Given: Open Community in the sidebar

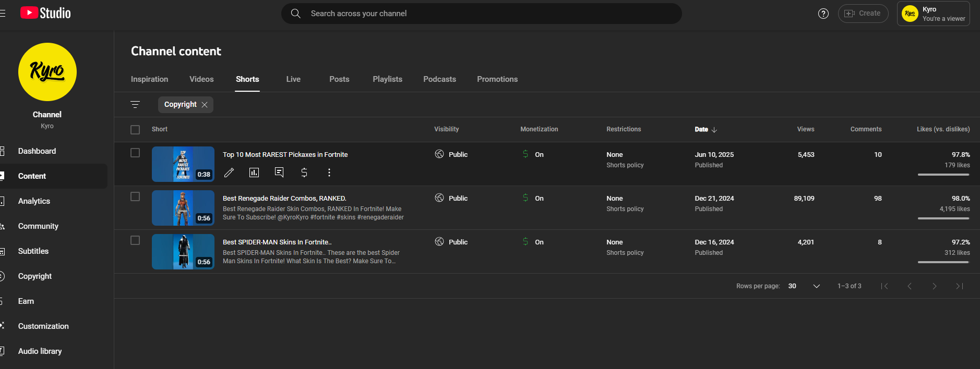Looking at the screenshot, I should pos(54,226).
